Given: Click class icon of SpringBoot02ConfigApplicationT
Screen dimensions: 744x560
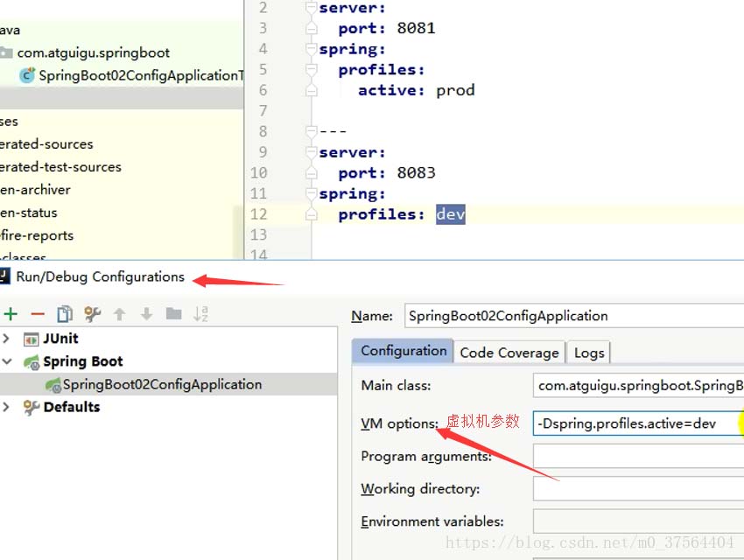Looking at the screenshot, I should pos(27,75).
